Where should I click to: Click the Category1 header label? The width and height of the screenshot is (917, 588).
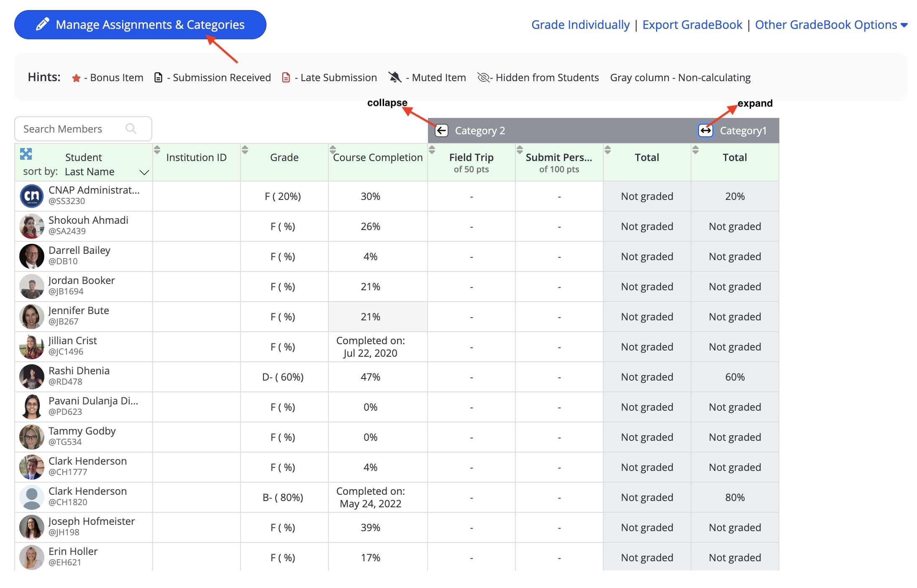click(743, 131)
